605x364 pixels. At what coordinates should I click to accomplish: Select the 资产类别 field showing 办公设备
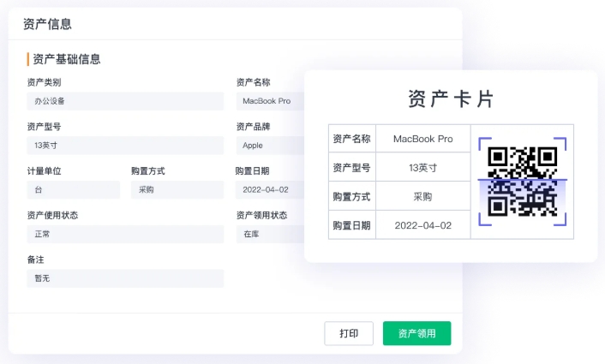[x=124, y=100]
